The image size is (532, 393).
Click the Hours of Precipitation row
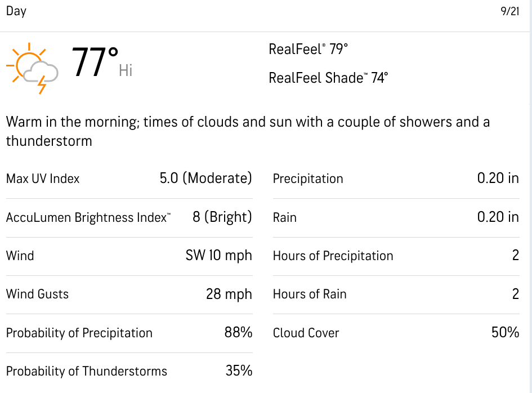click(x=396, y=256)
